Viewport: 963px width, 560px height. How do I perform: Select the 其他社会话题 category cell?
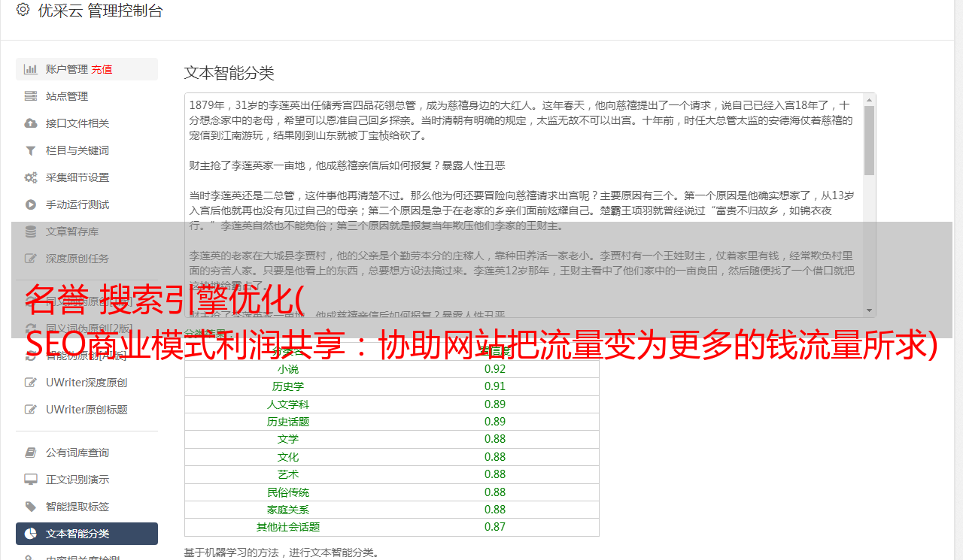tap(287, 527)
